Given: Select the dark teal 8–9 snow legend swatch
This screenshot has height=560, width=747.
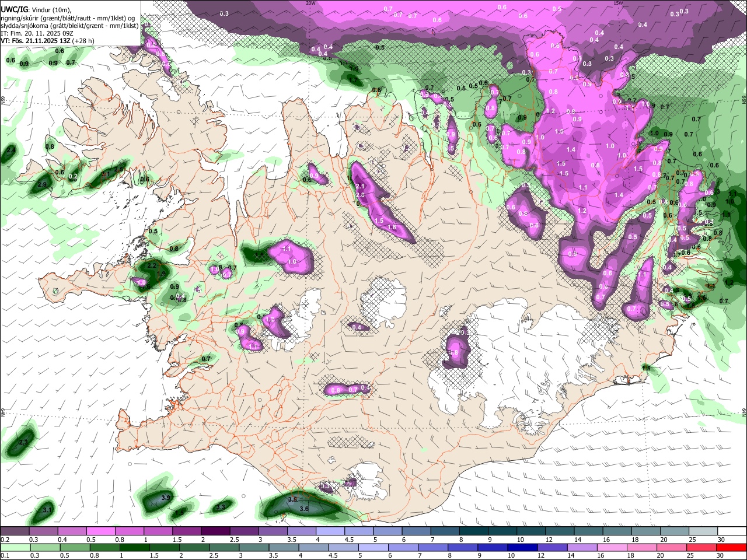Looking at the screenshot, I should pyautogui.click(x=473, y=531).
